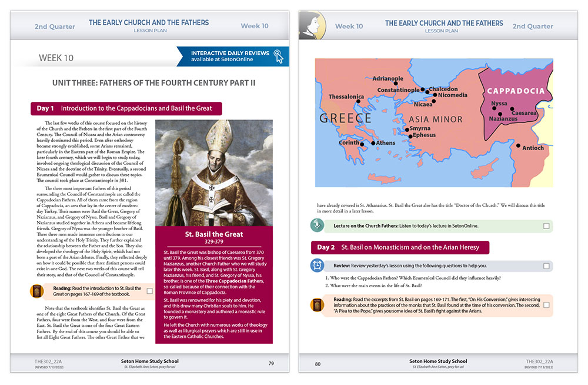Click review question 2 about St. Basil's life
The height and width of the screenshot is (385, 588).
tap(373, 286)
